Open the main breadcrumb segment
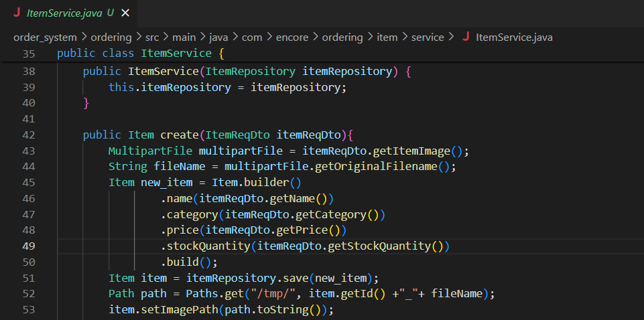This screenshot has height=320, width=644. 184,37
